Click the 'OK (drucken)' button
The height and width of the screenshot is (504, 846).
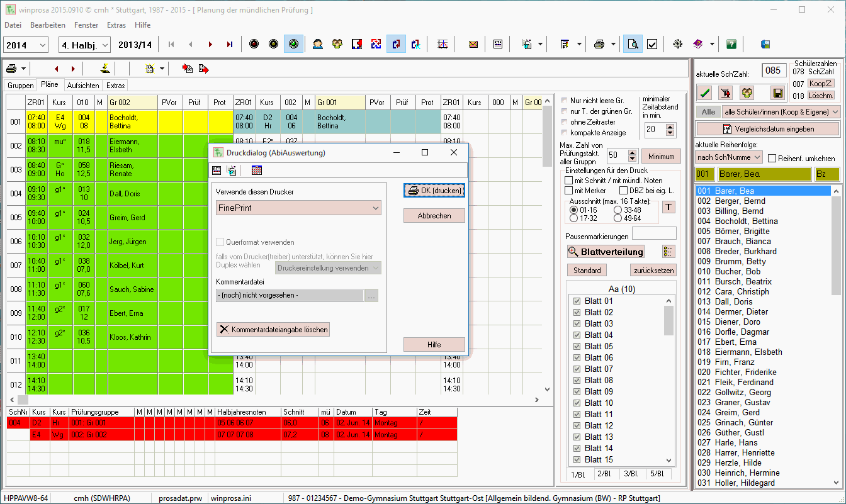[434, 191]
